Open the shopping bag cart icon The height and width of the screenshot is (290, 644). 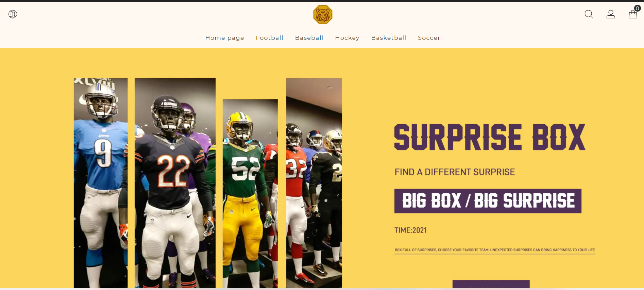click(633, 14)
